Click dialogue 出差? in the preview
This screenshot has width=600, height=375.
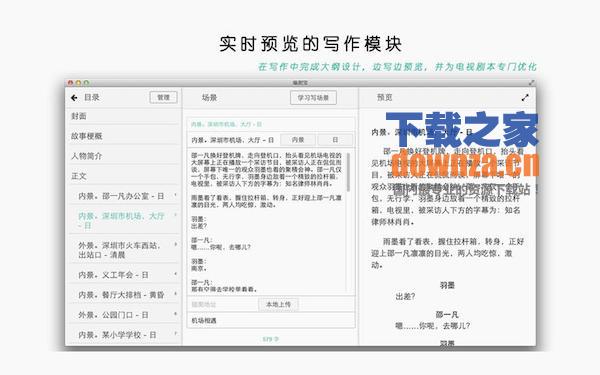click(405, 296)
